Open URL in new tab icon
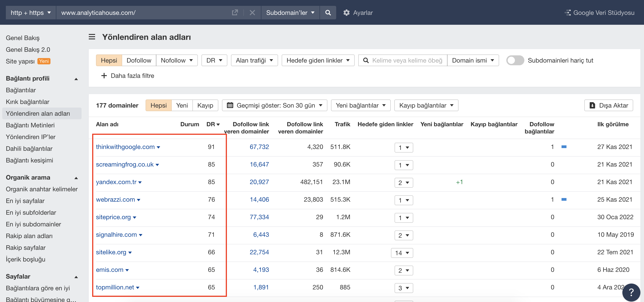Viewport: 644px width, 302px height. [x=235, y=12]
